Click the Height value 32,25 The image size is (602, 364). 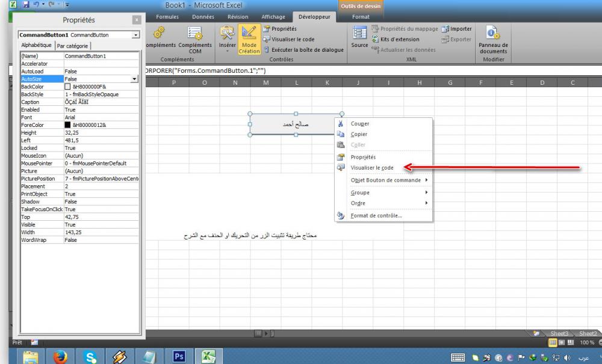pyautogui.click(x=101, y=133)
